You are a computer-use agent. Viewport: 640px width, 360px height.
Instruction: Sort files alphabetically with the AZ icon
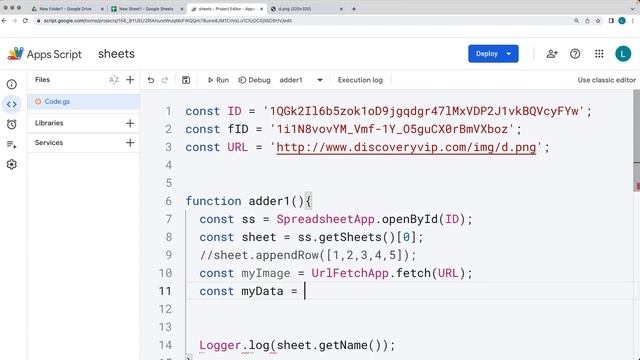[114, 80]
